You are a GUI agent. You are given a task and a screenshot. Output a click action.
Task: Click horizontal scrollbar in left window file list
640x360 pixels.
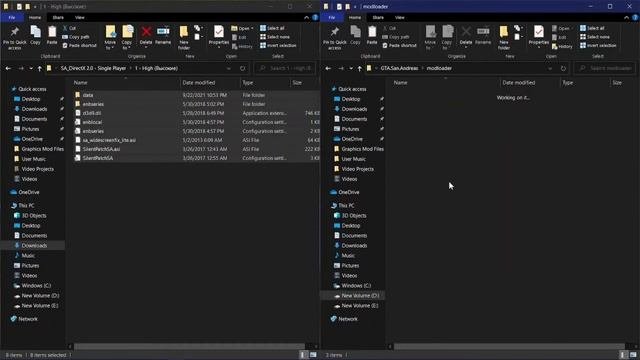(189, 347)
